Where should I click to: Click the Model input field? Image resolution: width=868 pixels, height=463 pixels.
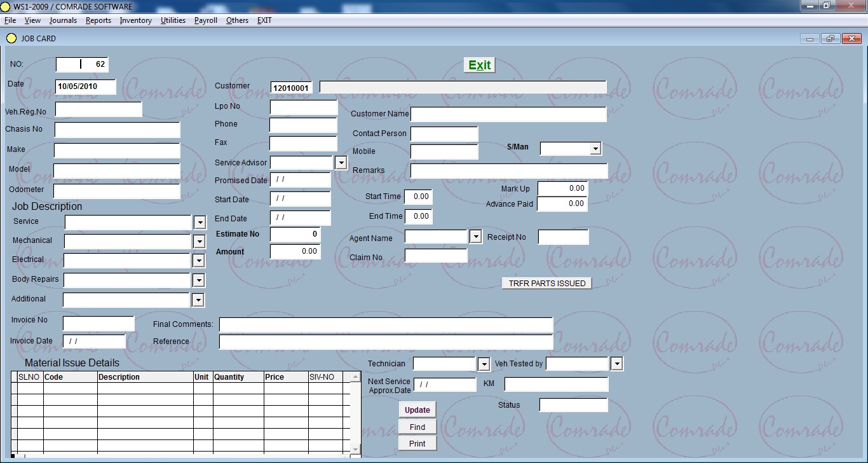(x=117, y=170)
